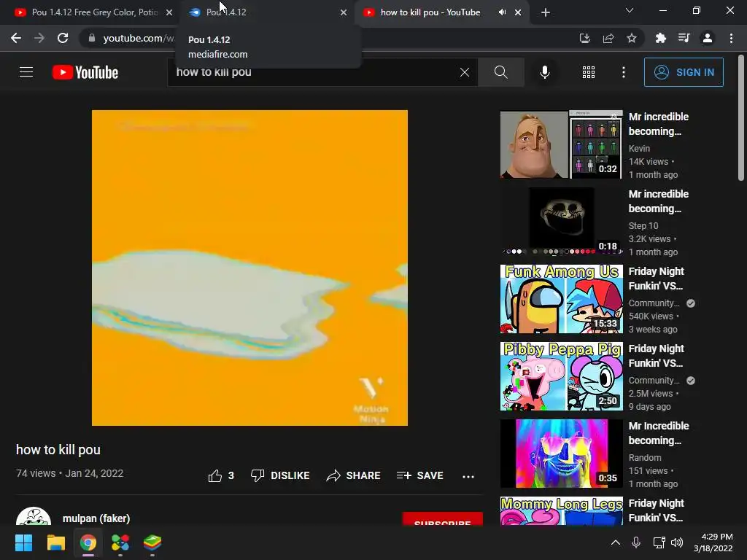Go to YouTube home via logo

(85, 72)
